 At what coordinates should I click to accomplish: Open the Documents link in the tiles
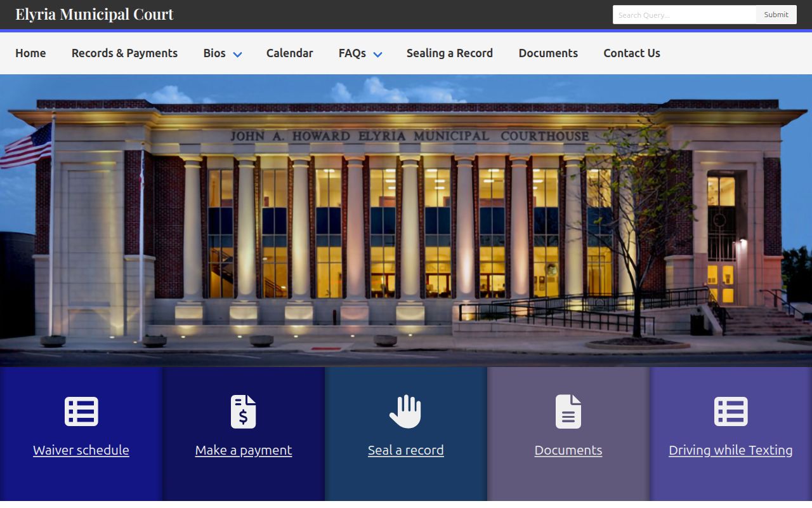click(x=568, y=450)
